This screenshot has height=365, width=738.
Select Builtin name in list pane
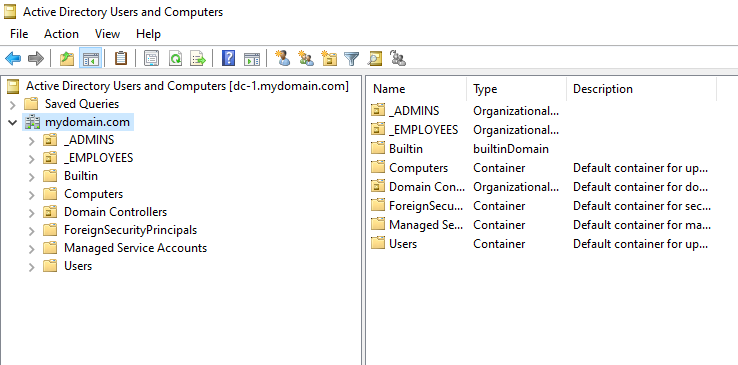(406, 149)
